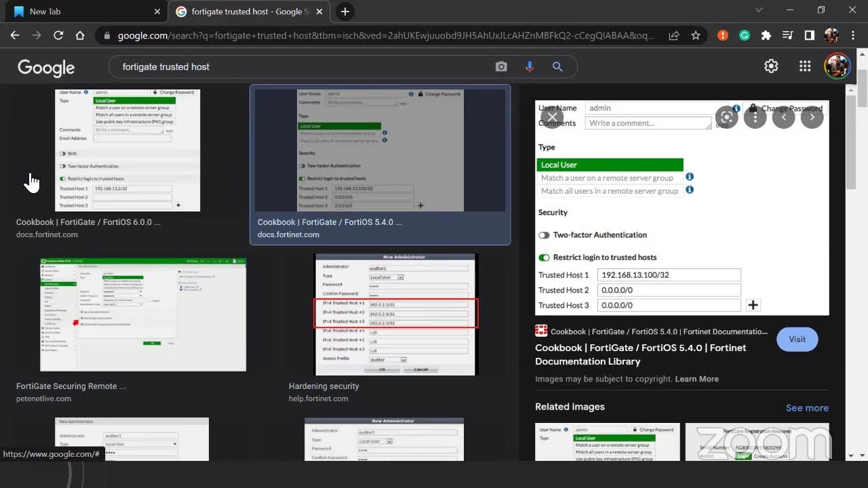The height and width of the screenshot is (488, 868).
Task: Go back to the previous page
Action: pyautogui.click(x=15, y=35)
